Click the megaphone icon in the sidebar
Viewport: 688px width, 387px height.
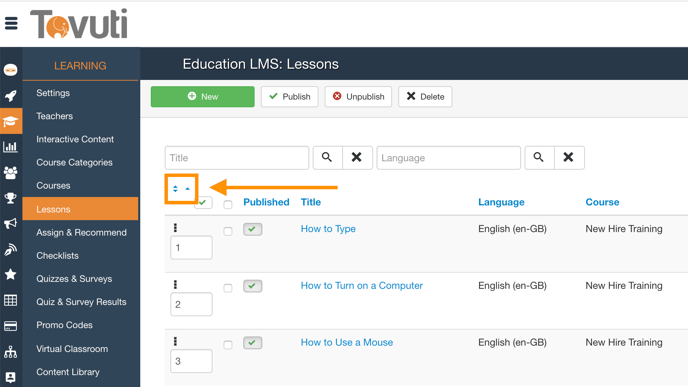11,224
